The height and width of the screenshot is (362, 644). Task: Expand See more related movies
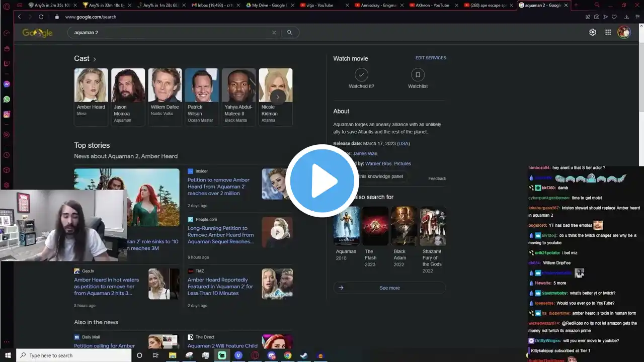[x=389, y=288]
